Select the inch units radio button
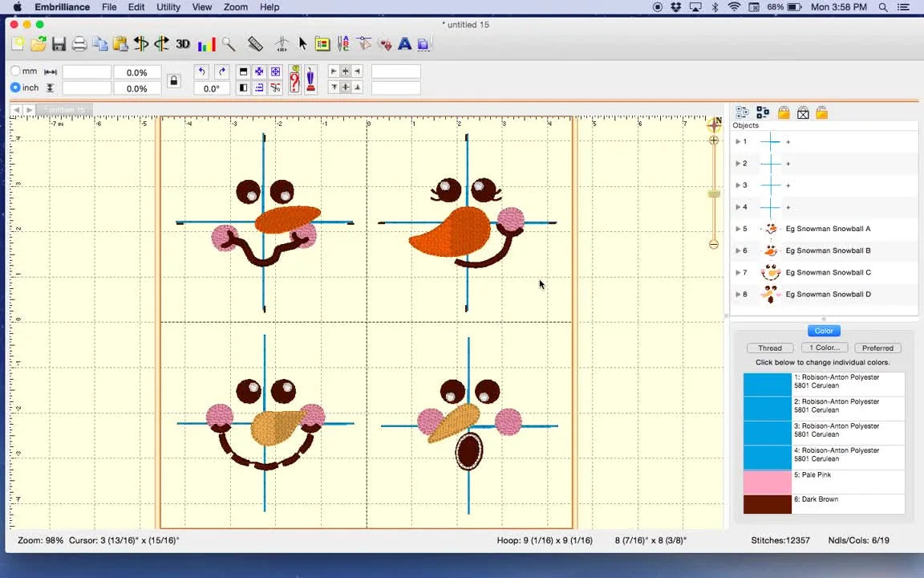 (x=16, y=88)
